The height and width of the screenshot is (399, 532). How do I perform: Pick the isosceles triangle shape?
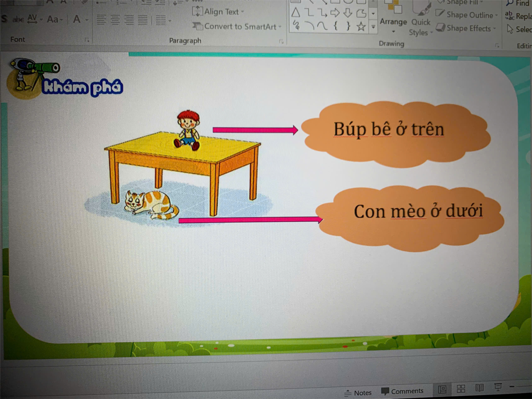(x=296, y=13)
